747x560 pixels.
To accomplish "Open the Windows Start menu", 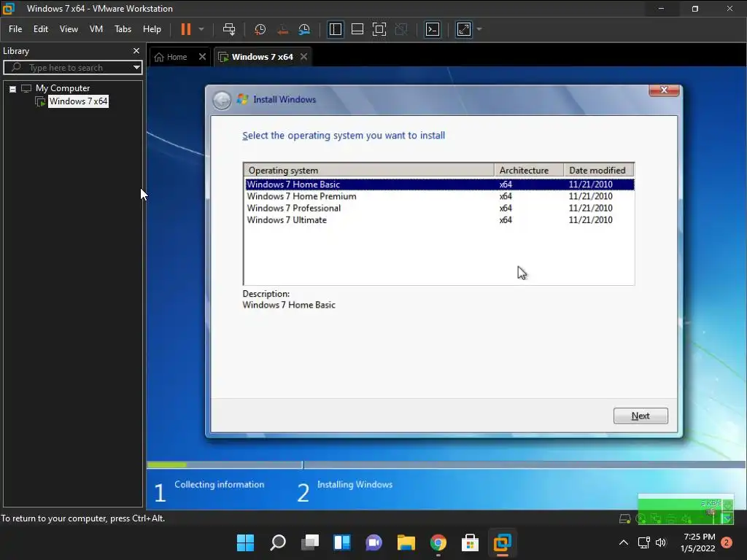I will click(x=245, y=542).
